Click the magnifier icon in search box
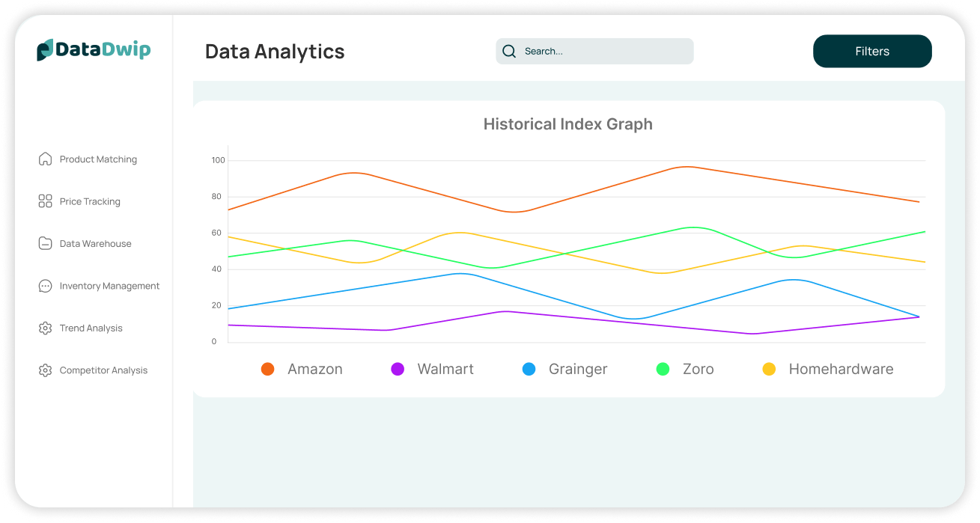 pyautogui.click(x=509, y=52)
